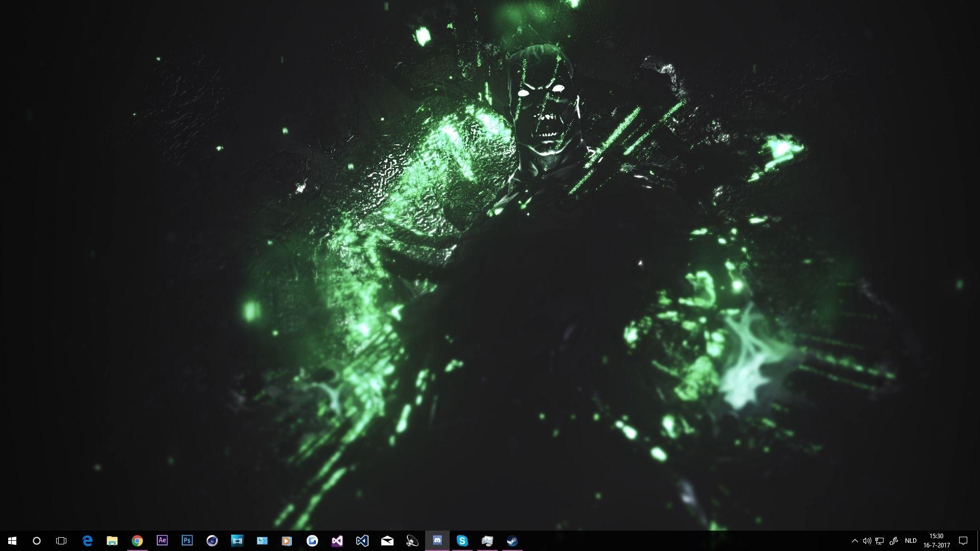This screenshot has width=980, height=551.
Task: Launch blue Visual Studio Code icon
Action: pos(362,541)
